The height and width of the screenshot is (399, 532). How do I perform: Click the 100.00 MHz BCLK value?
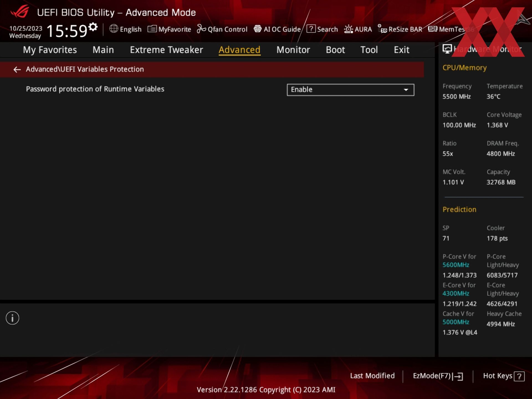point(459,125)
